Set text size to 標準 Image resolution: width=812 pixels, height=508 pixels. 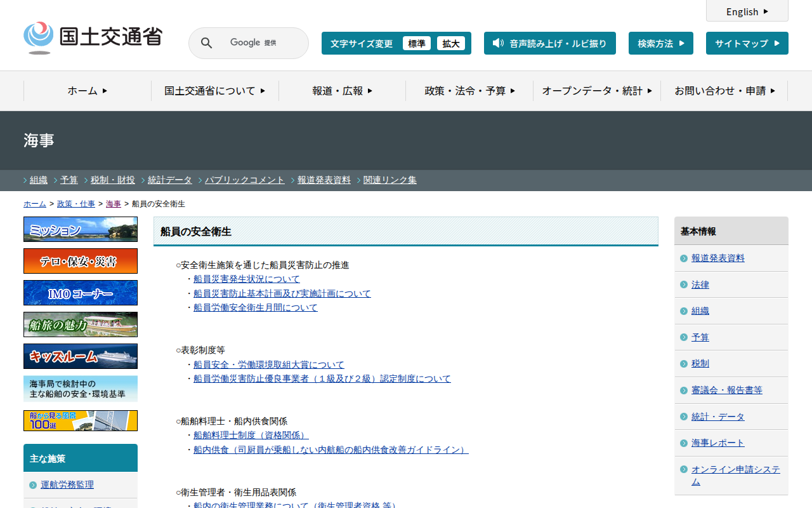tap(417, 43)
